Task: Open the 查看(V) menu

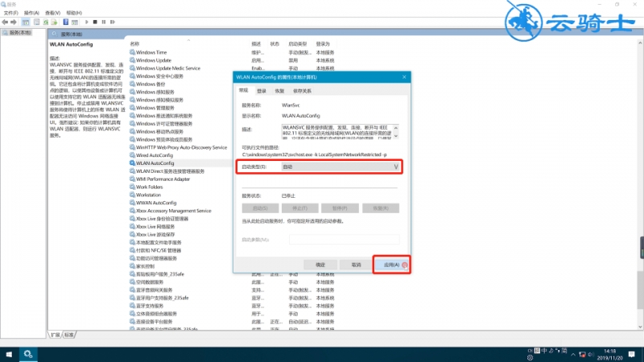Action: point(52,13)
